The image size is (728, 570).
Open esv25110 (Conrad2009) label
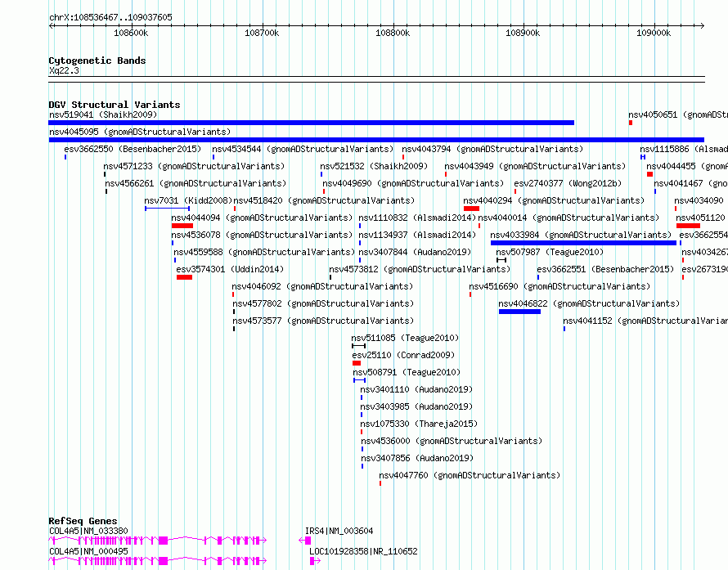point(403,355)
